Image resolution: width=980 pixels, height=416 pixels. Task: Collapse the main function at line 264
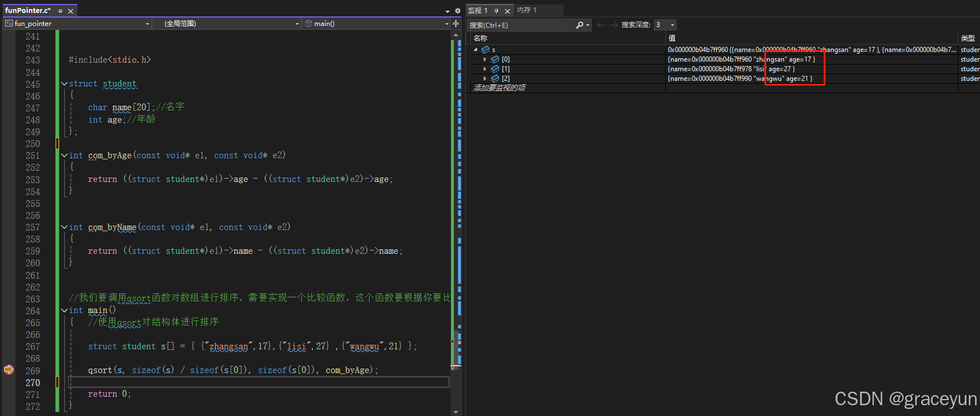click(64, 310)
